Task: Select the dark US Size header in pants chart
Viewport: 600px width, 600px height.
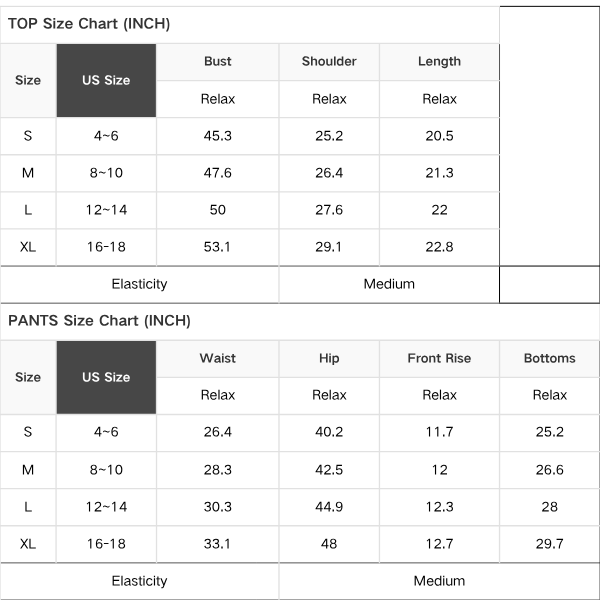Action: point(106,377)
